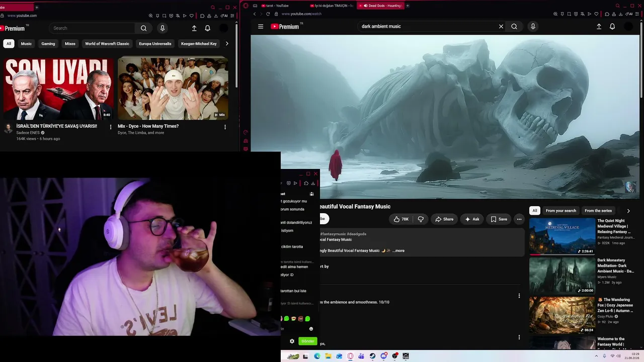644x362 pixels.
Task: Run the search for dark ambient music
Action: point(514,27)
